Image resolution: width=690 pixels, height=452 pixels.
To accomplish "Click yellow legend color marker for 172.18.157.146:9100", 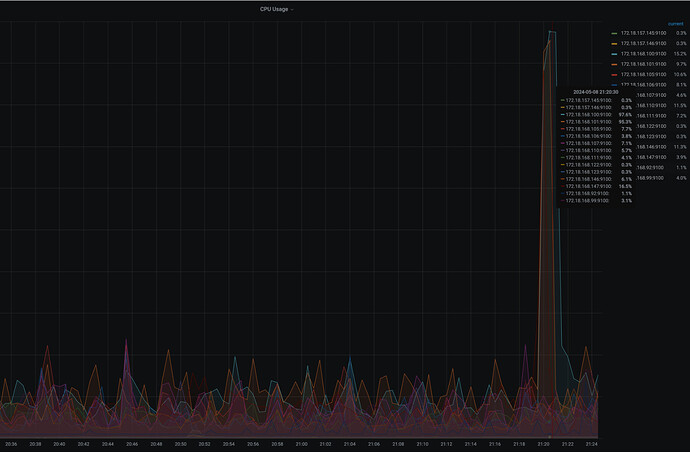I will point(614,44).
